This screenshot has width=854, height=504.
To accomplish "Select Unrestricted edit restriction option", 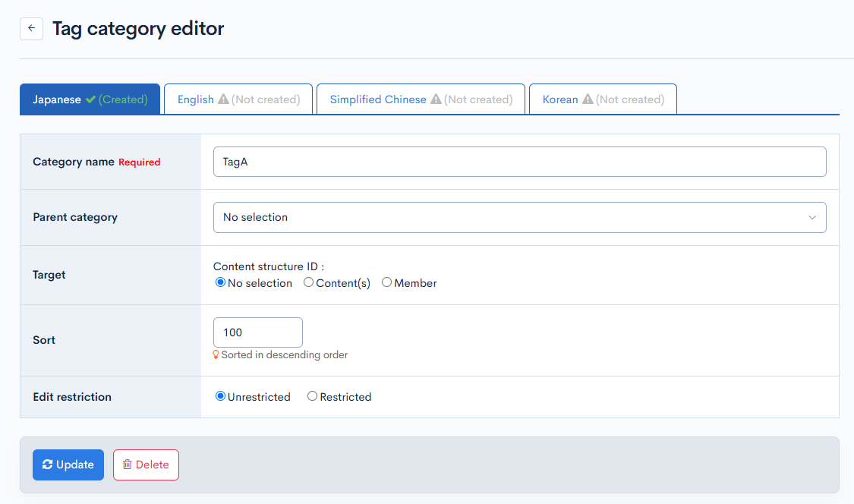I will (220, 396).
